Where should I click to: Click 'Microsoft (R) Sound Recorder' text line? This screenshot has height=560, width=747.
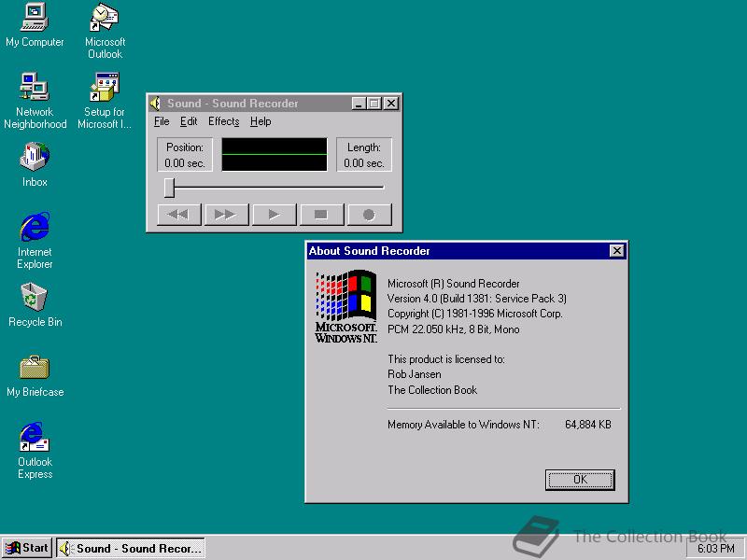click(x=453, y=284)
